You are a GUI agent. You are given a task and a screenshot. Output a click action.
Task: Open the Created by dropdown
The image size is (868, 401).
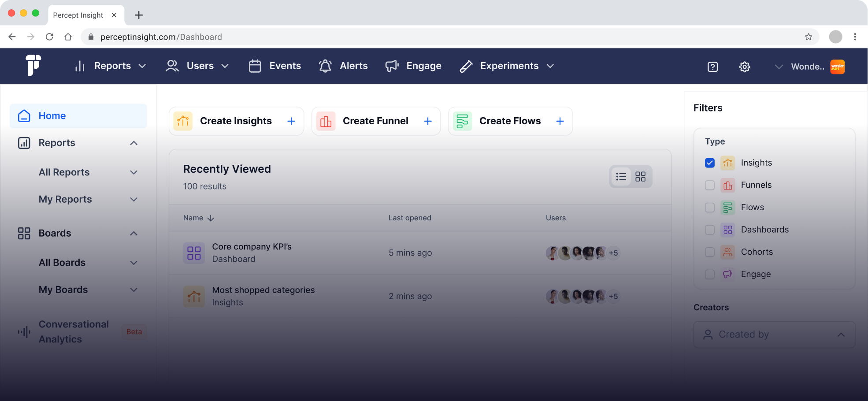point(774,334)
